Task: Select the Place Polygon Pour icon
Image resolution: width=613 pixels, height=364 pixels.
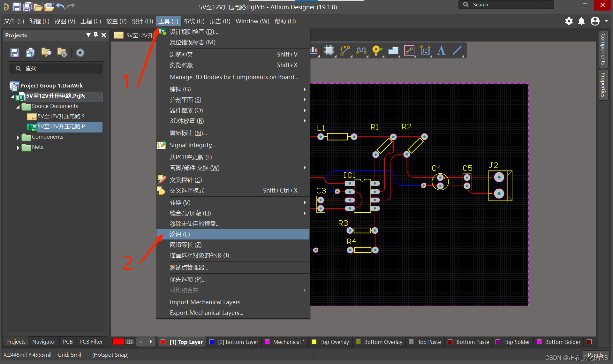Action: pyautogui.click(x=393, y=51)
